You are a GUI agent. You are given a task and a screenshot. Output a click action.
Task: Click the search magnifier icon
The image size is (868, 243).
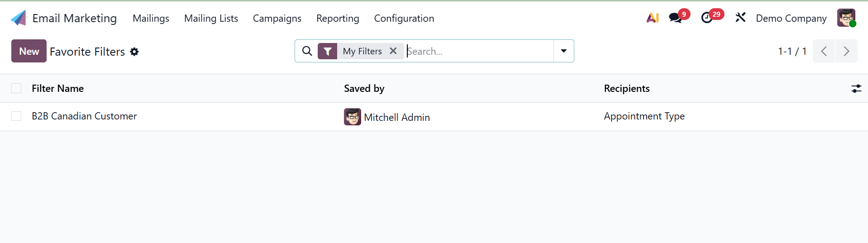[x=307, y=51]
